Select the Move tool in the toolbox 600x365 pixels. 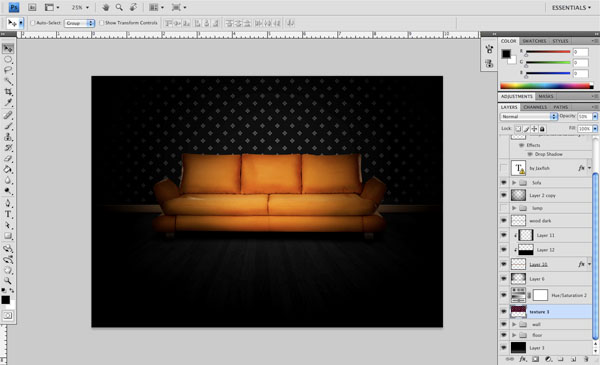click(x=8, y=49)
